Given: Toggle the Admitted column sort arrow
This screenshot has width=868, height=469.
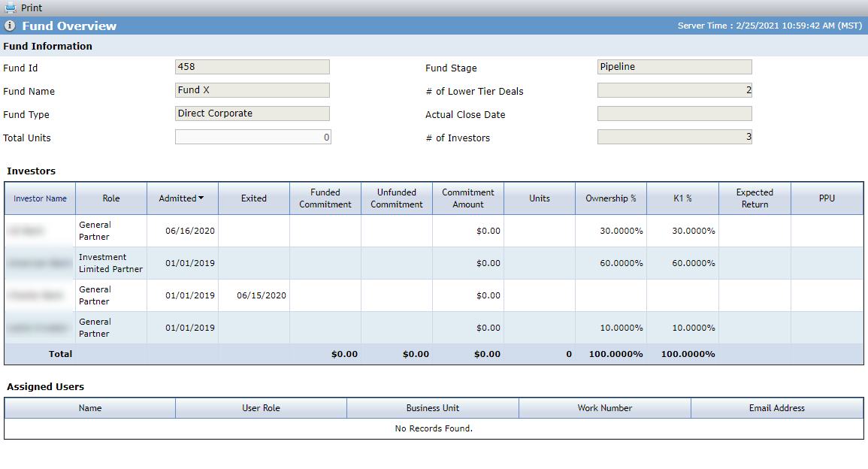Looking at the screenshot, I should (x=201, y=198).
